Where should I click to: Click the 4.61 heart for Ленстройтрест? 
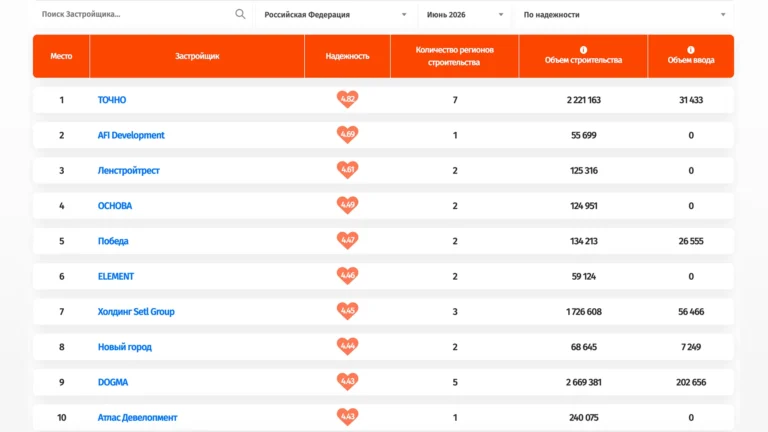click(x=347, y=170)
